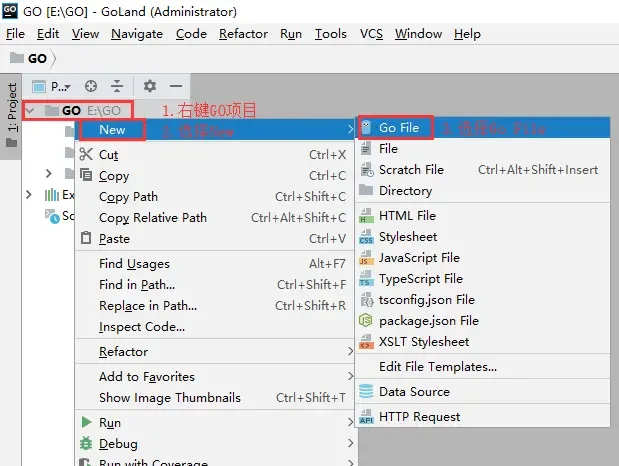Choose JavaScript File in New submenu
The image size is (619, 466).
(x=483, y=257)
